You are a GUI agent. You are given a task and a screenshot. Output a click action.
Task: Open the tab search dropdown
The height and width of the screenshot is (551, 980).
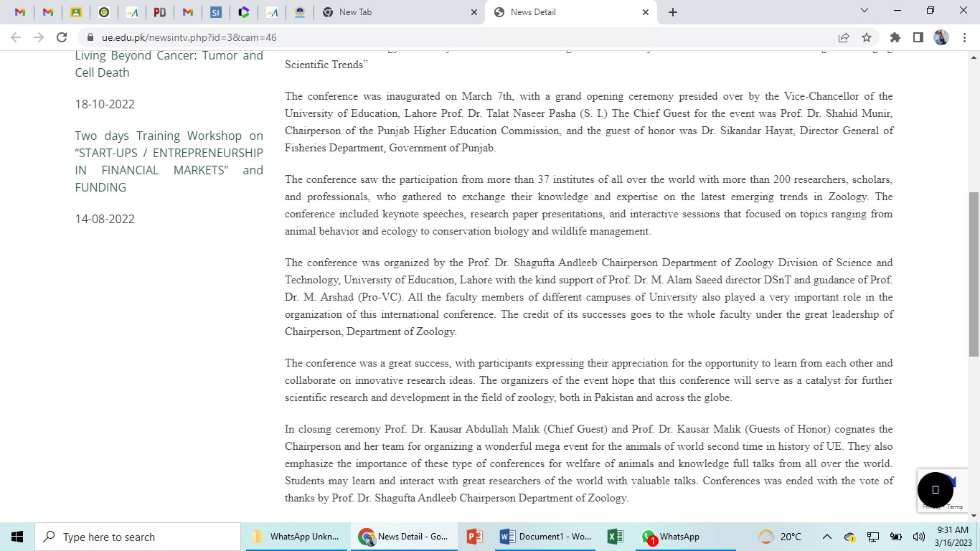pos(864,11)
